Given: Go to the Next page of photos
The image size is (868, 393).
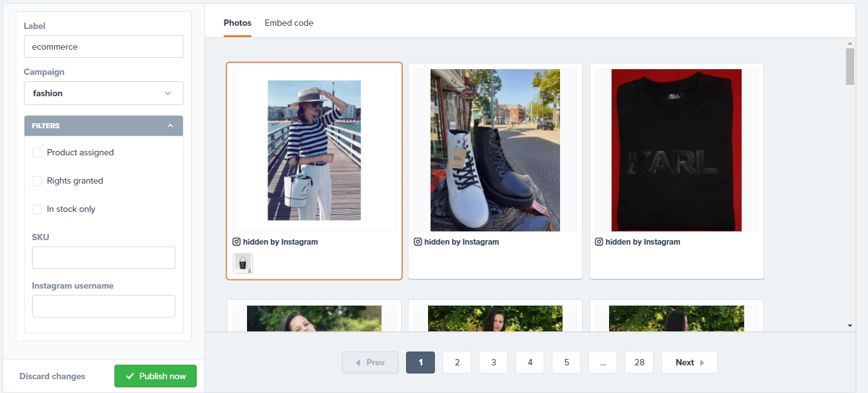Looking at the screenshot, I should [689, 362].
